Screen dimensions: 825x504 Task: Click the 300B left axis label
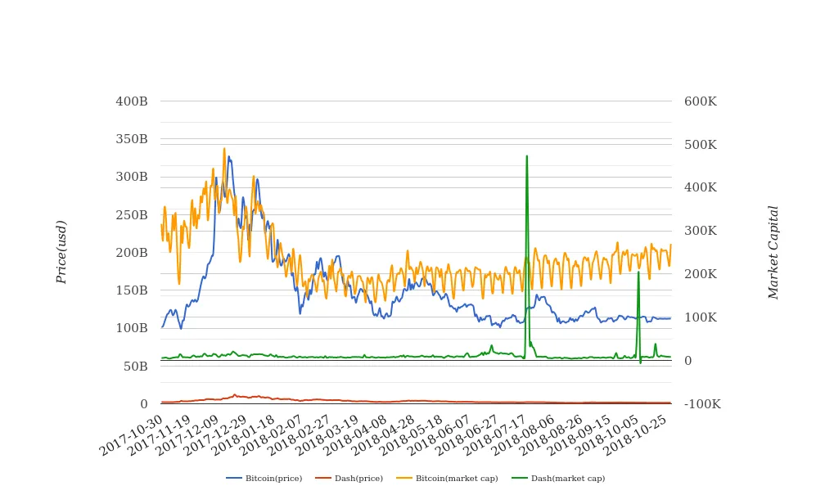pos(132,177)
